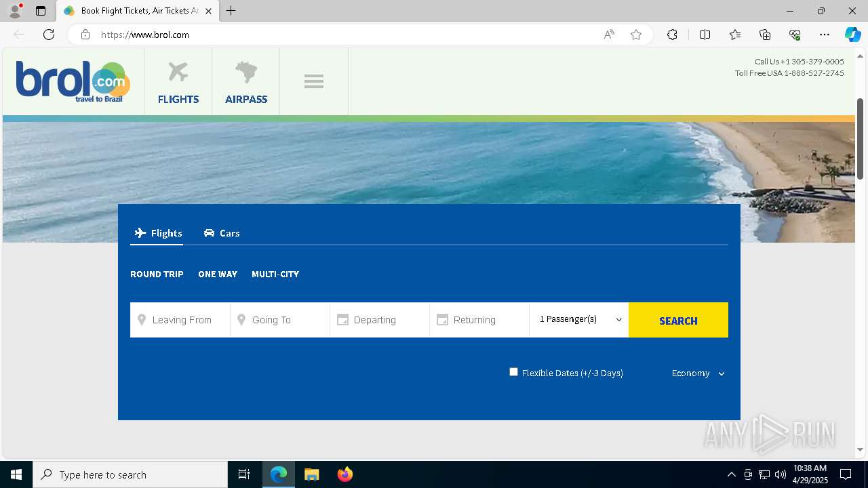Click the Going To input field
Screen dimensions: 868x488
(280, 320)
